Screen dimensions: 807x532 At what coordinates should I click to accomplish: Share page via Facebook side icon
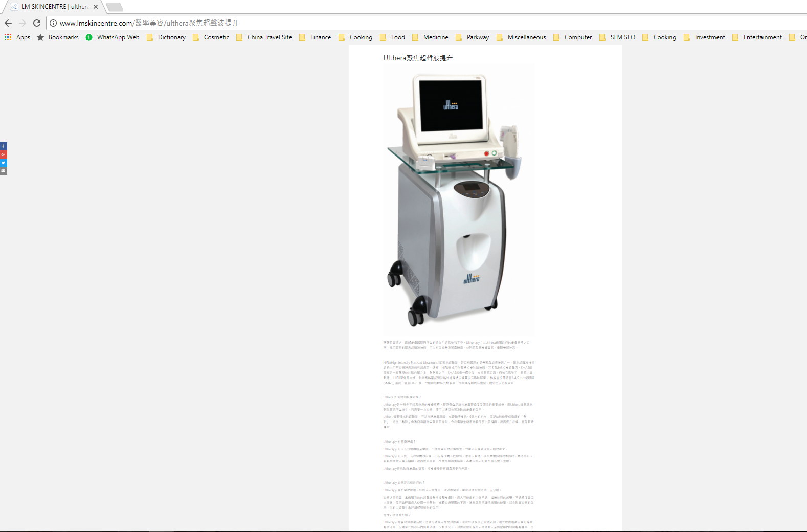coord(3,146)
